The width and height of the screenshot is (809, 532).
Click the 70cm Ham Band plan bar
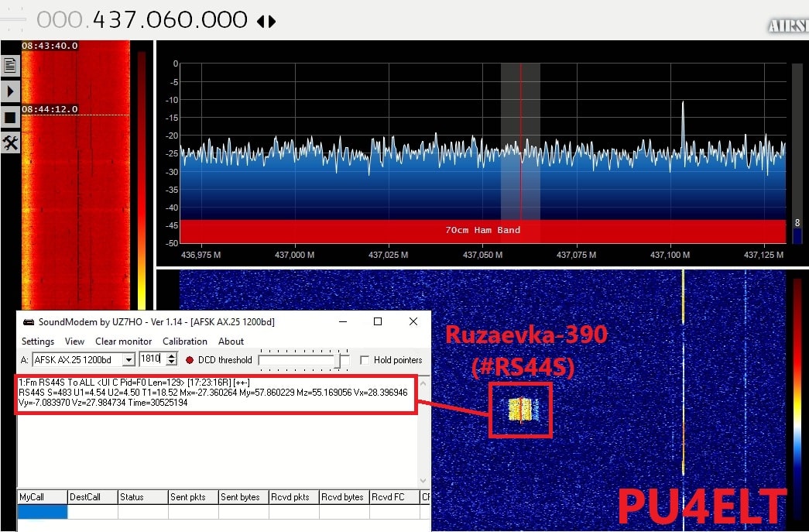point(483,230)
